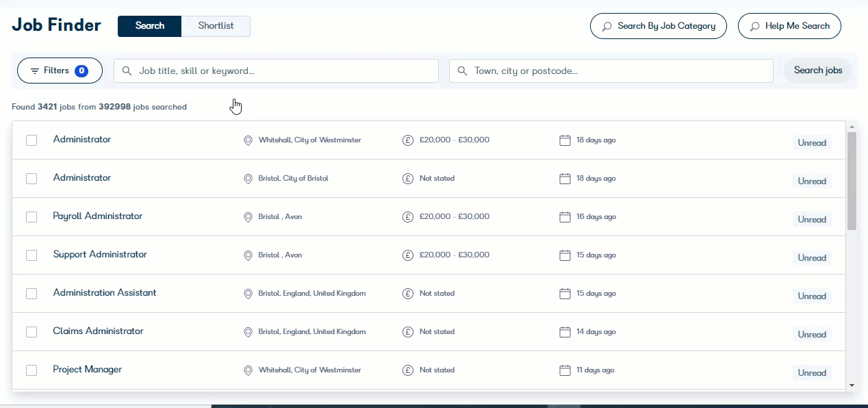Switch to the Shortlist tab
The height and width of the screenshot is (408, 868).
click(x=216, y=26)
